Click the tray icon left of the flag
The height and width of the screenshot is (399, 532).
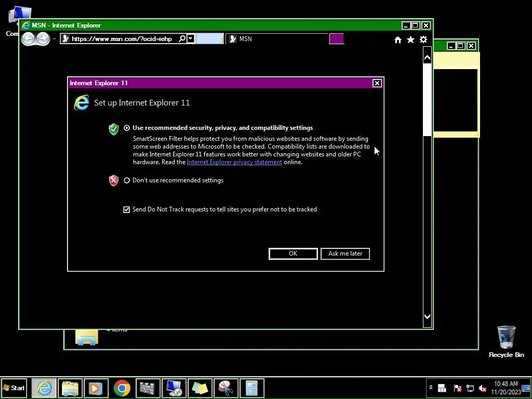click(x=442, y=388)
